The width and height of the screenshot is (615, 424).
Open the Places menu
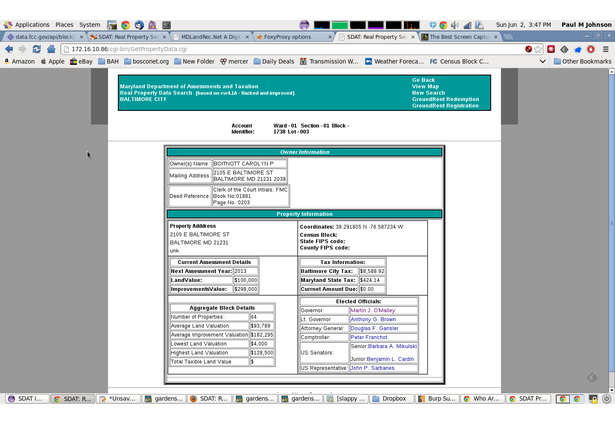(x=64, y=25)
